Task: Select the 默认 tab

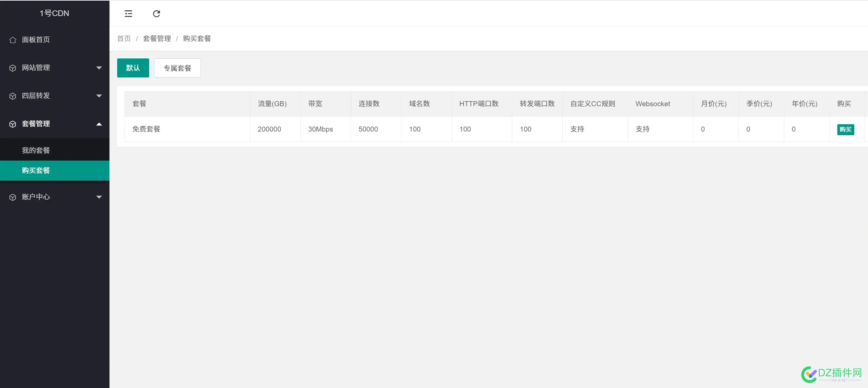Action: (x=133, y=68)
